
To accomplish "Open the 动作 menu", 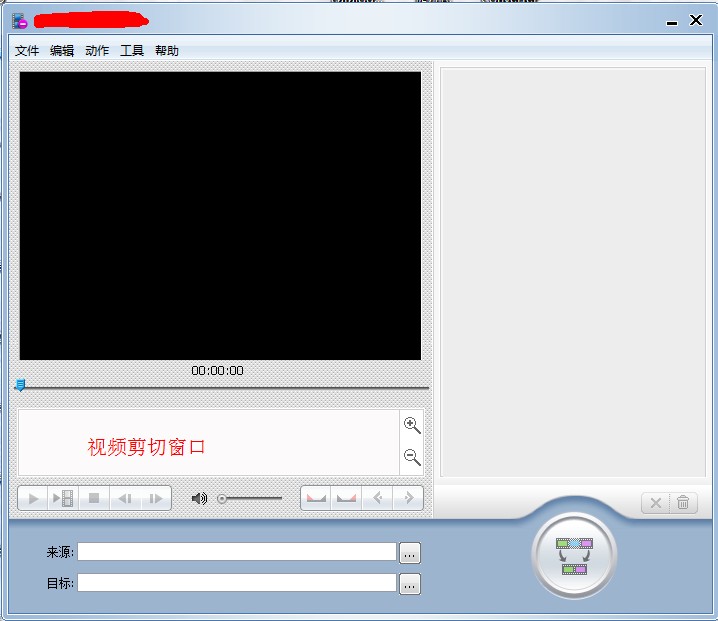I will click(x=97, y=50).
